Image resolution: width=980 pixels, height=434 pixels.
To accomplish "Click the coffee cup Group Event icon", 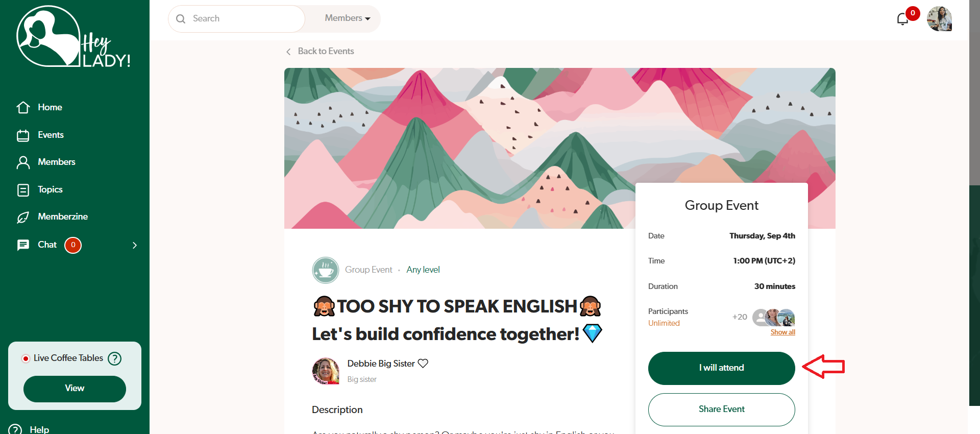I will [326, 270].
